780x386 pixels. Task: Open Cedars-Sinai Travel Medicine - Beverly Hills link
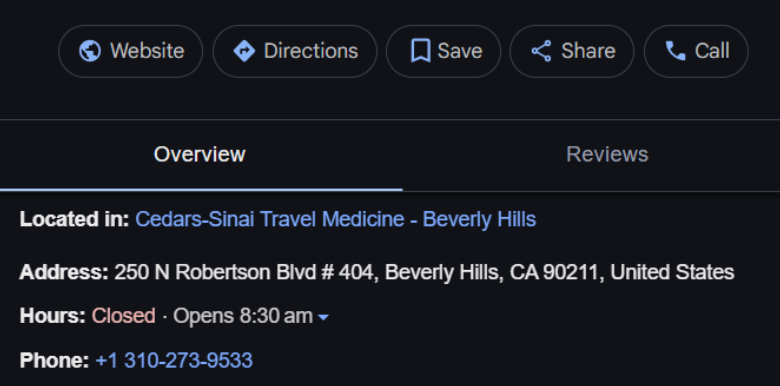click(336, 219)
